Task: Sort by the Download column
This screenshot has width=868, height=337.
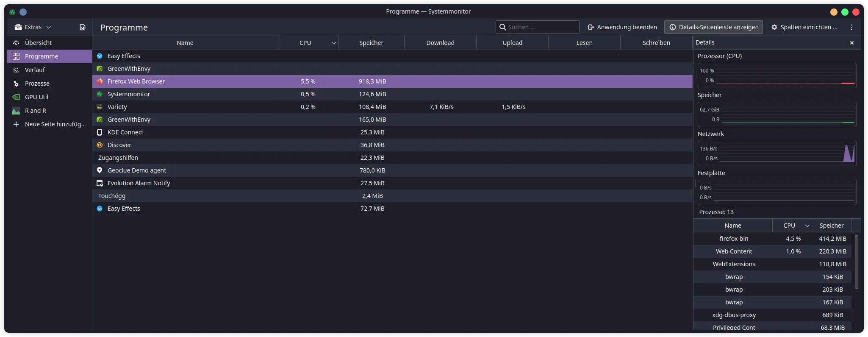Action: click(440, 43)
